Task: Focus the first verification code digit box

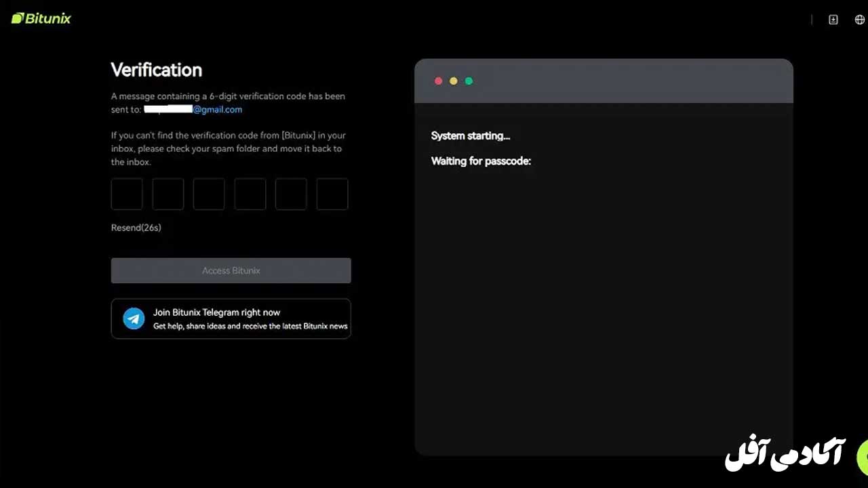Action: pyautogui.click(x=127, y=194)
